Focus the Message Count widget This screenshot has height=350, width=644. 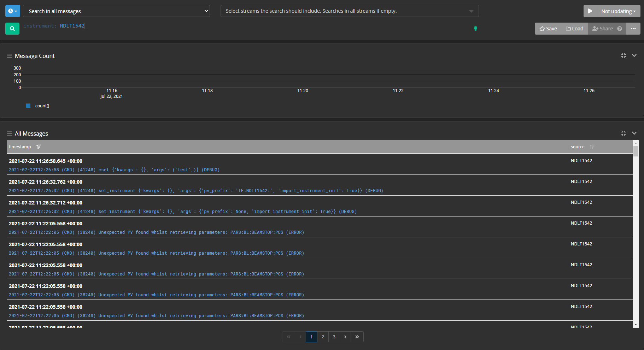[x=623, y=55]
